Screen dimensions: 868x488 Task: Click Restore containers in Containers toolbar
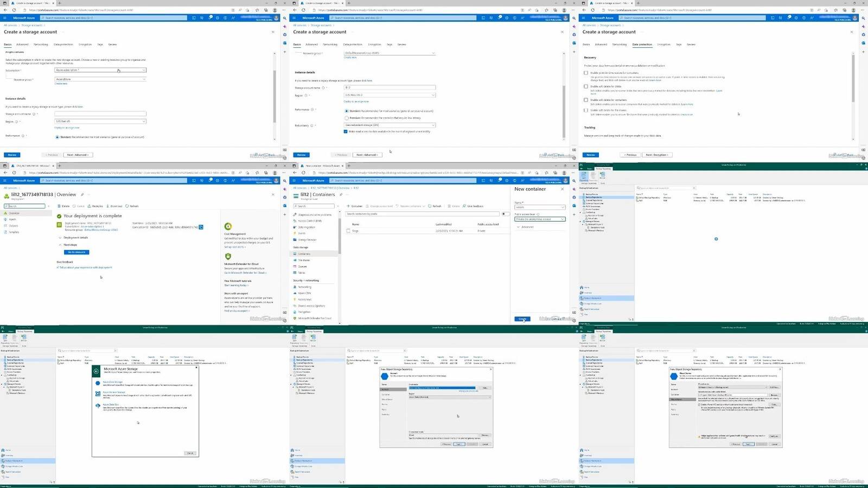[x=410, y=206]
